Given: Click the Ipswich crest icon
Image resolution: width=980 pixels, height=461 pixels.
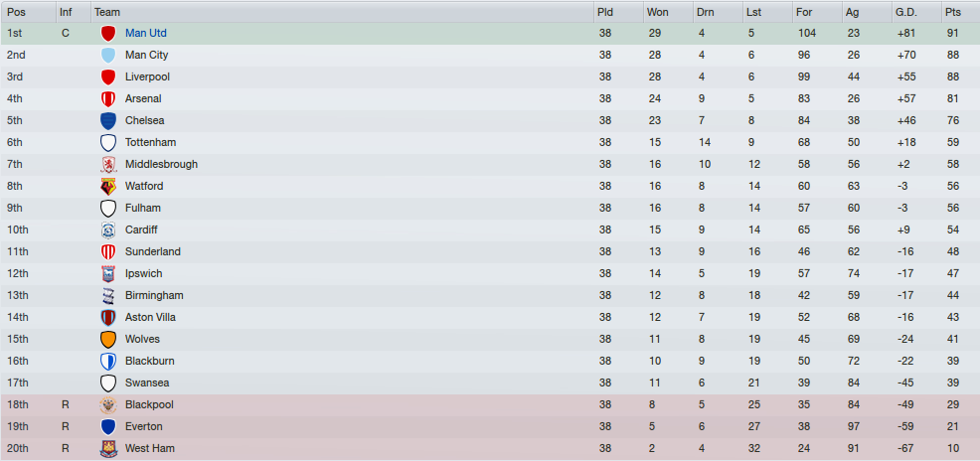Looking at the screenshot, I should pos(108,273).
